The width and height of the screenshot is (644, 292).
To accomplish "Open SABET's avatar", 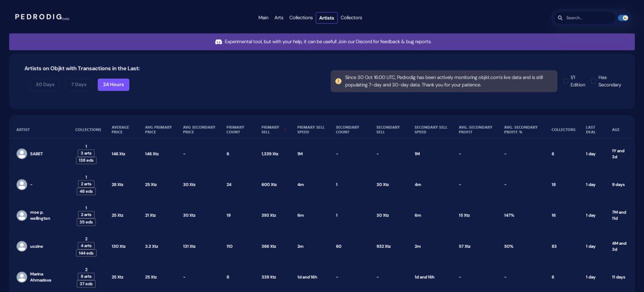I will click(x=21, y=154).
